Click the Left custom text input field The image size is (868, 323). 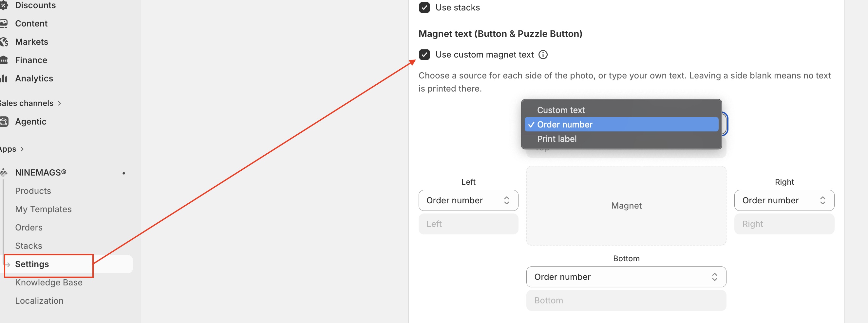coord(468,224)
